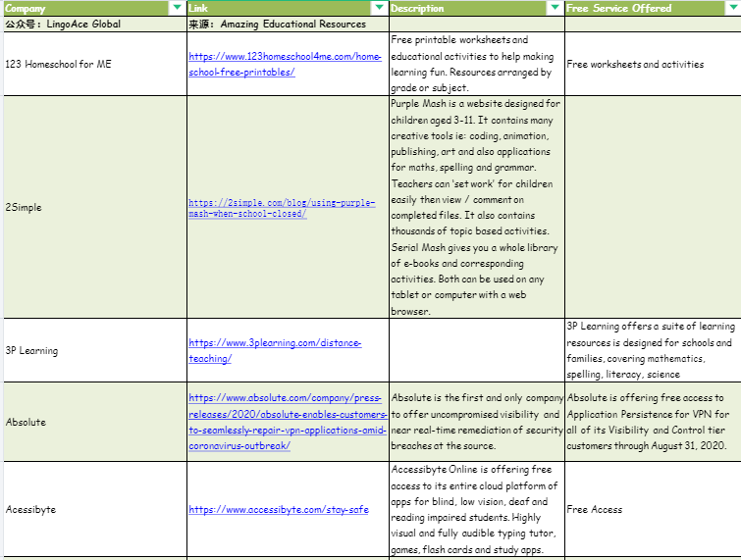This screenshot has height=560, width=741.
Task: Select the Purple Mash description cell
Action: 477,207
